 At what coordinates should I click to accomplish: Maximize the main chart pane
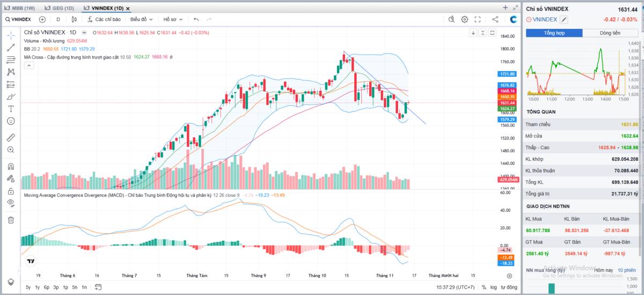[x=492, y=33]
